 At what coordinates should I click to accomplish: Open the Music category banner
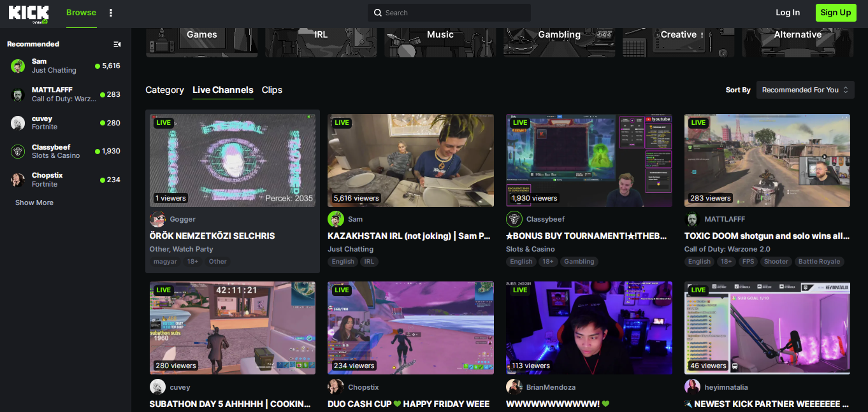[440, 43]
